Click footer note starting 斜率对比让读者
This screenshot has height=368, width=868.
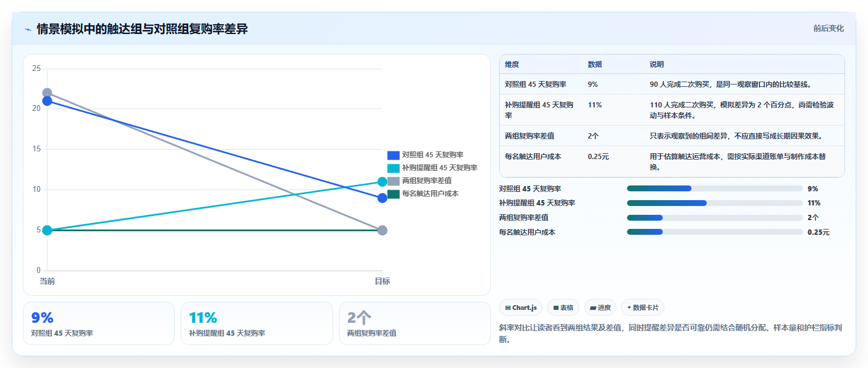pyautogui.click(x=671, y=333)
